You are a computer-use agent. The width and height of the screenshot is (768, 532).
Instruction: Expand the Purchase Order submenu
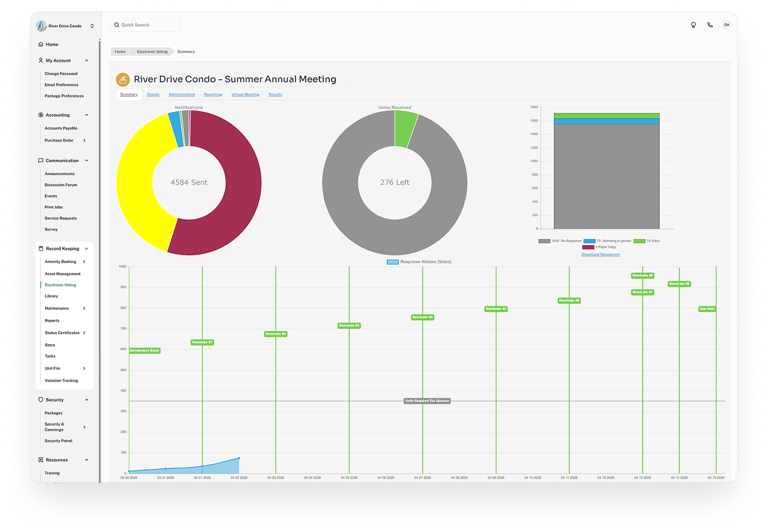click(x=84, y=141)
